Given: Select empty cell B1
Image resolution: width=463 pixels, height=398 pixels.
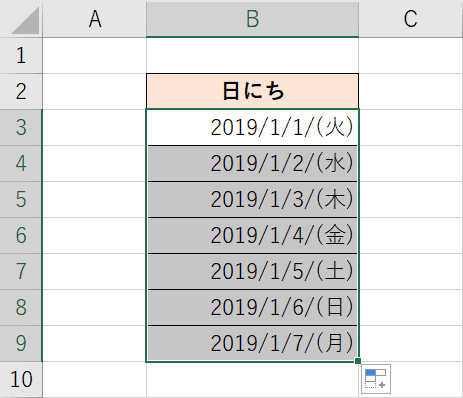Looking at the screenshot, I should 252,55.
